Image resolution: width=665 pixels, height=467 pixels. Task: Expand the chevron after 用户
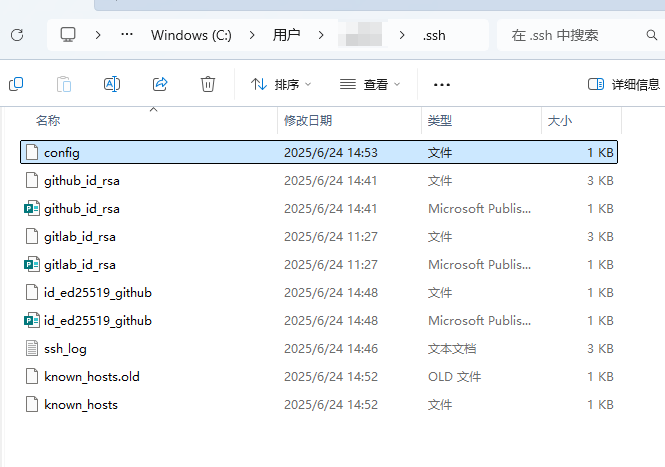click(x=321, y=35)
